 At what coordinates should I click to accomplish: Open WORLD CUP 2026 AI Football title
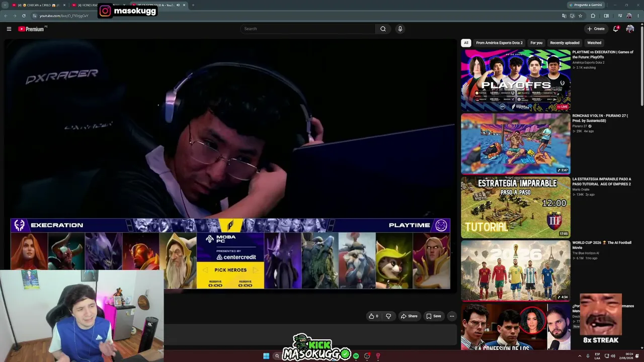tap(602, 245)
